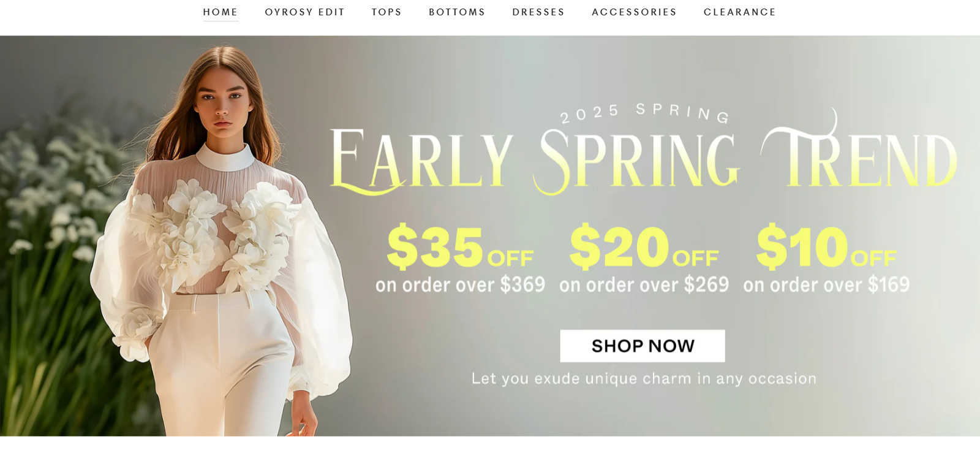Click the 'on order over $269' text

click(x=644, y=285)
